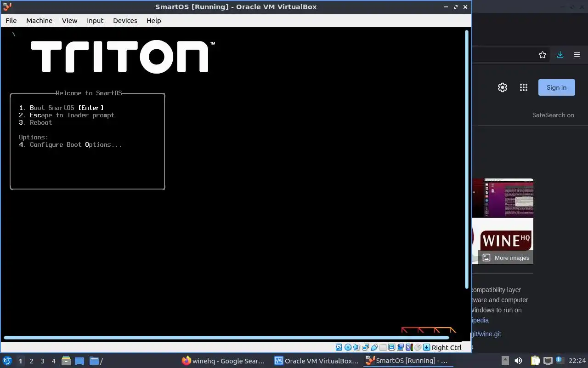Select Reboot entry in boot menu
The width and height of the screenshot is (588, 368).
[35, 122]
